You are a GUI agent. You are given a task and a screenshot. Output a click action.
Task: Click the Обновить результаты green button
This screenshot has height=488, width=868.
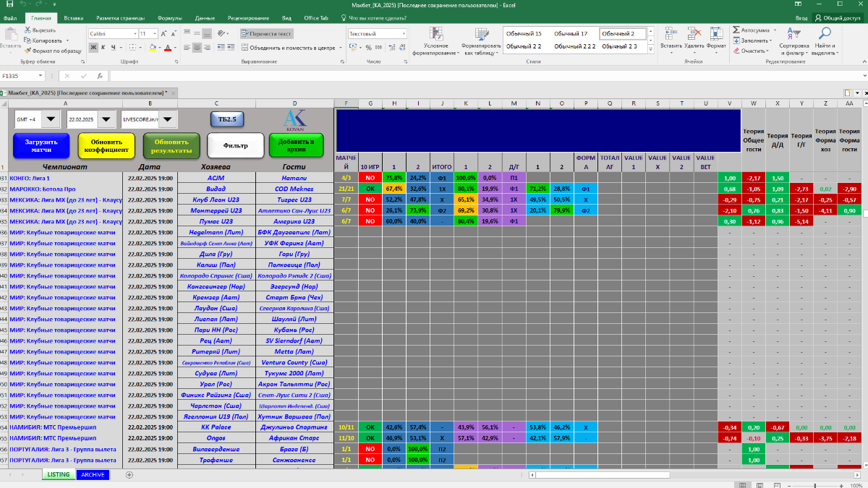[171, 145]
